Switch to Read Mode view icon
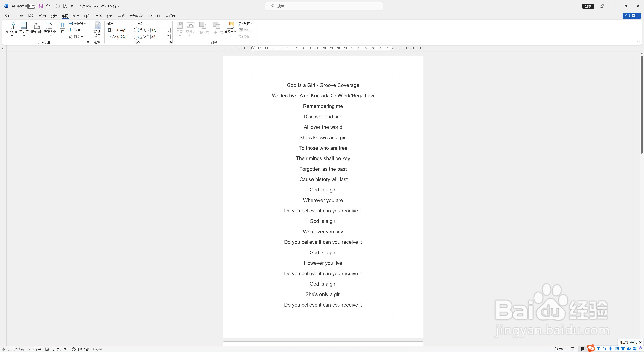 [573, 349]
